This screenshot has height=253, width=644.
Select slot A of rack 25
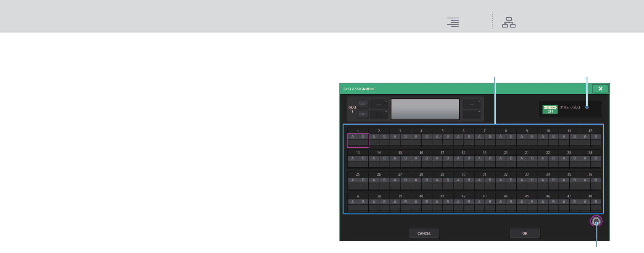tap(353, 184)
